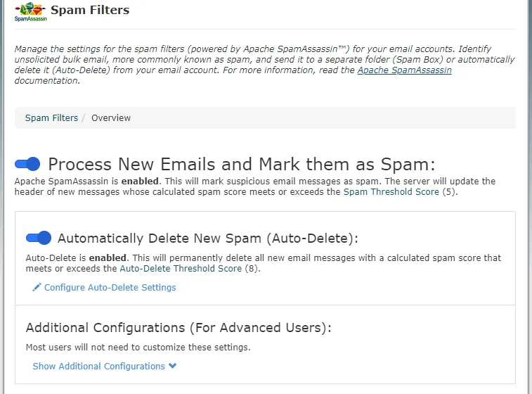Image resolution: width=532 pixels, height=394 pixels.
Task: Click the SpamAssassin logo icon
Action: point(30,11)
